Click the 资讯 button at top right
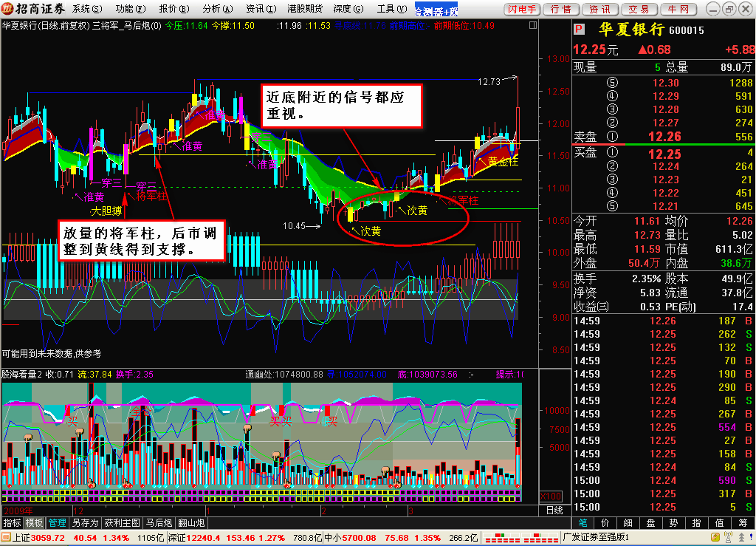Screen dimensions: 756x546 tap(599, 9)
